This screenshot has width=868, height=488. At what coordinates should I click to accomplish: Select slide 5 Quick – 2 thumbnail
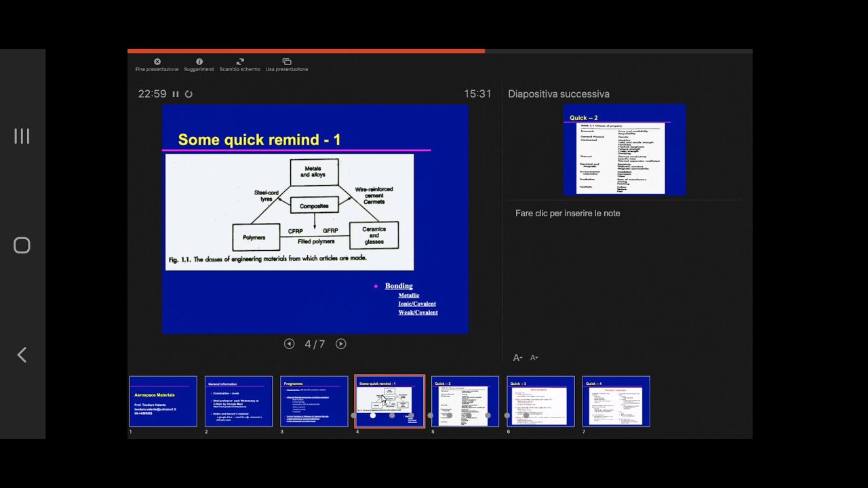coord(465,401)
